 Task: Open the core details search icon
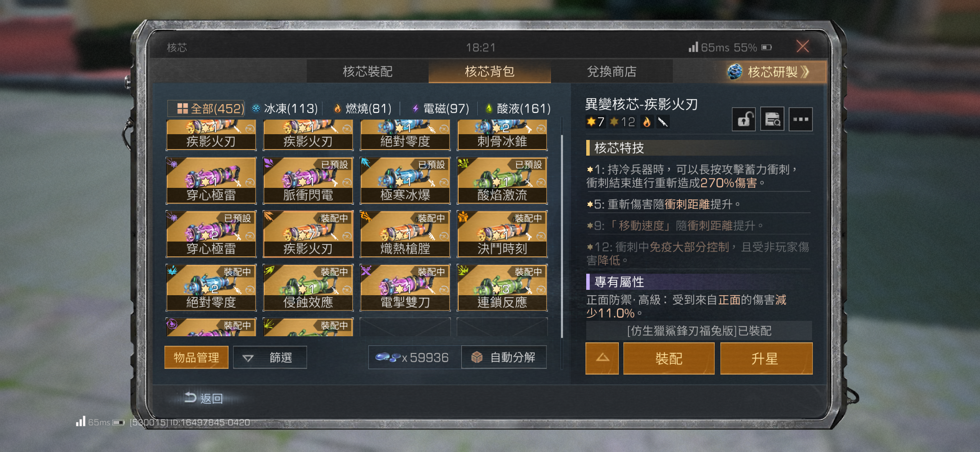(772, 119)
